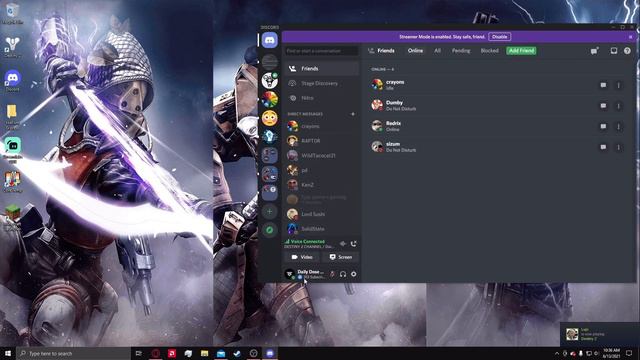Open direct message with RAPTOR
The height and width of the screenshot is (360, 640).
322,141
